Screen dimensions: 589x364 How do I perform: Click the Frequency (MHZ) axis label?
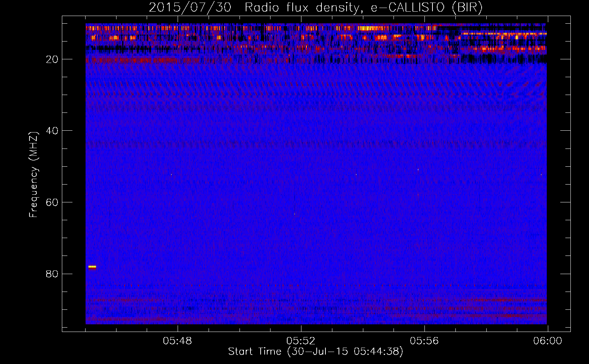[33, 175]
